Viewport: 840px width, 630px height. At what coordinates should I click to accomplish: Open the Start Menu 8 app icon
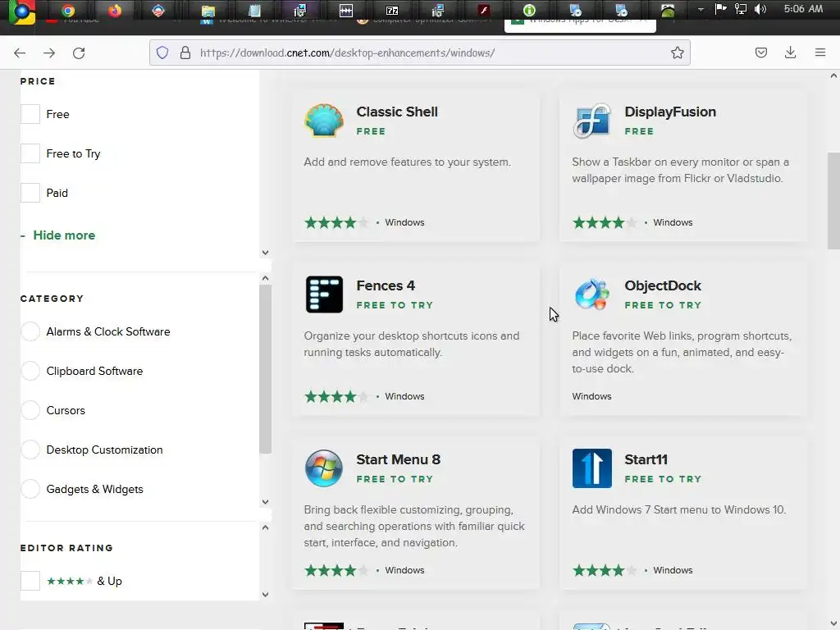coord(324,468)
